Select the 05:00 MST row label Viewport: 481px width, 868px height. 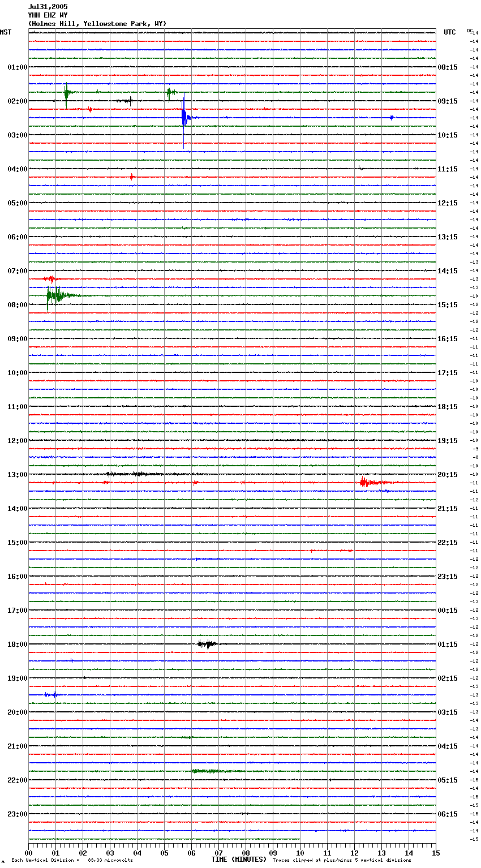tap(18, 203)
